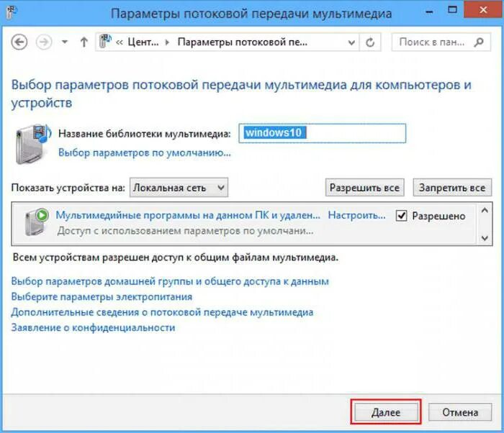Click the 'Доступ с использованием параметров' text
The width and height of the screenshot is (504, 433).
tap(185, 231)
